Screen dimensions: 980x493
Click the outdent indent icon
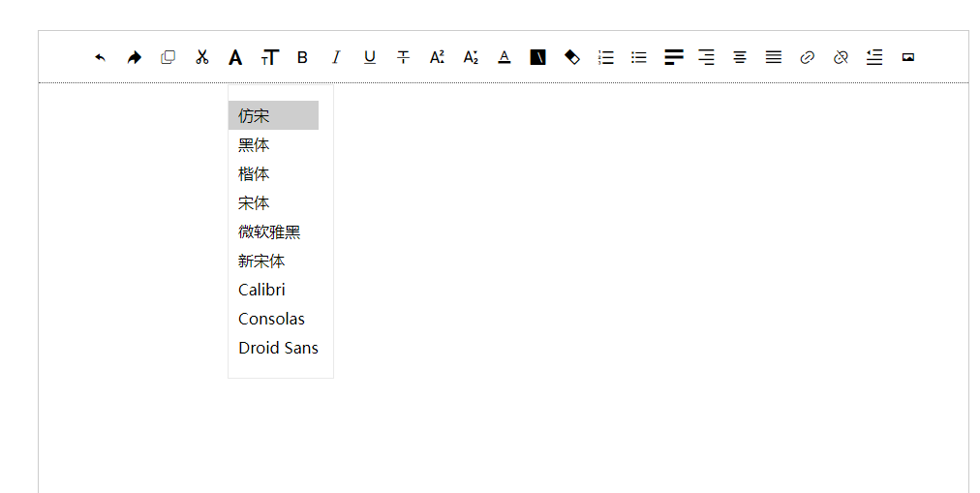point(874,57)
